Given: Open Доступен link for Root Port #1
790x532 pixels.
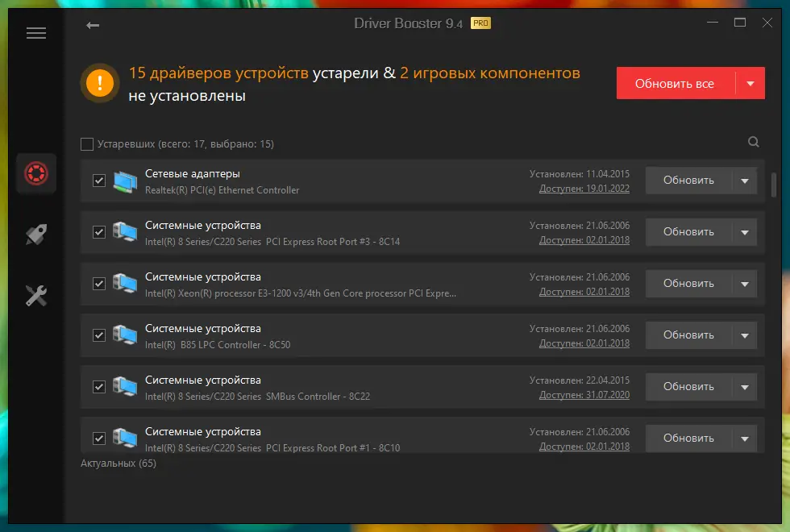Looking at the screenshot, I should coord(584,447).
